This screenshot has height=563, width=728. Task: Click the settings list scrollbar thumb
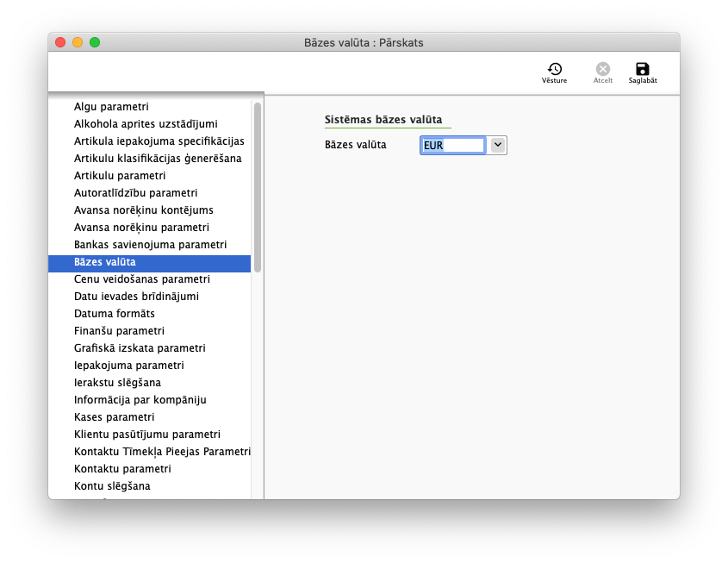coord(258,188)
